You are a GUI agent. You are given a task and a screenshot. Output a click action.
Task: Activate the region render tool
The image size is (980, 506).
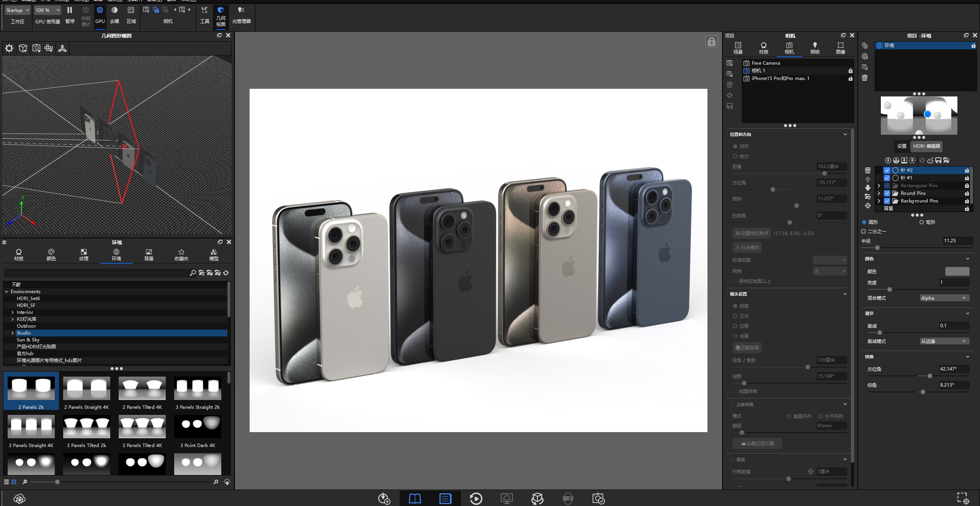coord(131,15)
